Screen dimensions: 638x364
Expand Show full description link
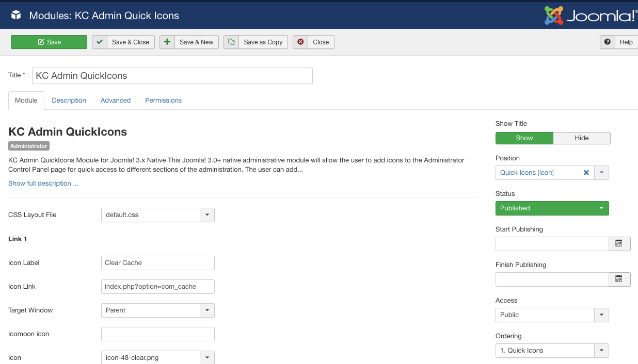click(43, 183)
